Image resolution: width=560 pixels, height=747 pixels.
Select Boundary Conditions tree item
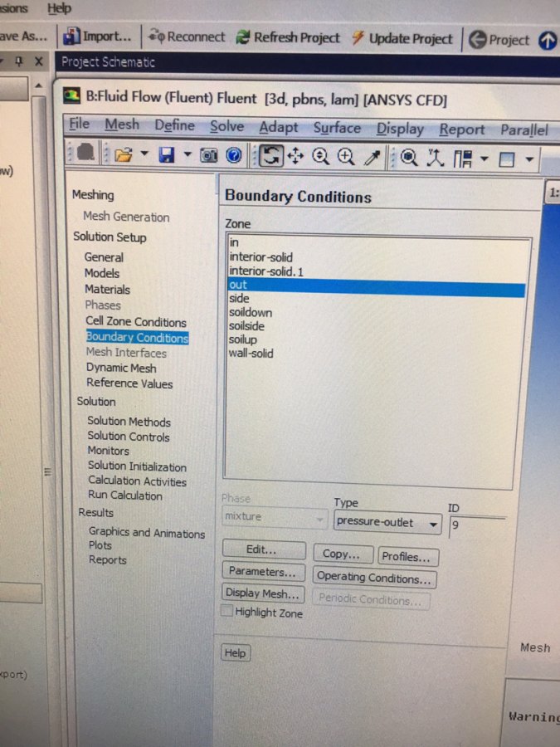pos(137,337)
